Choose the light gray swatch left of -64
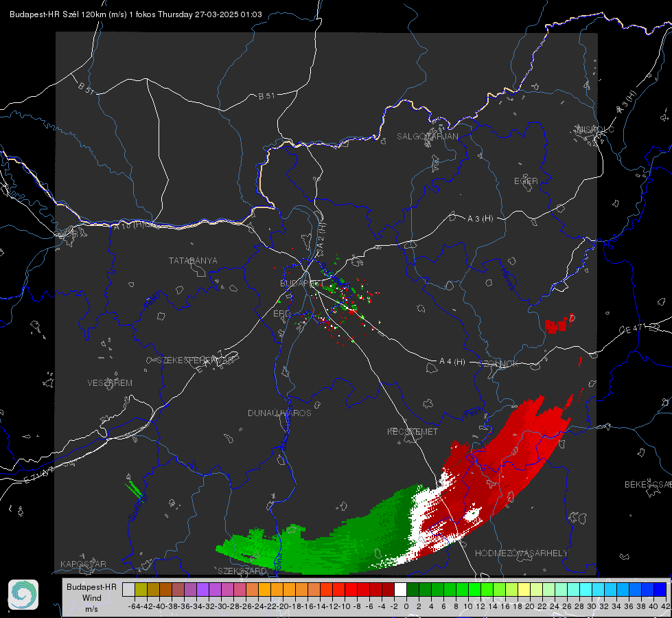The width and height of the screenshot is (672, 618). tap(128, 589)
